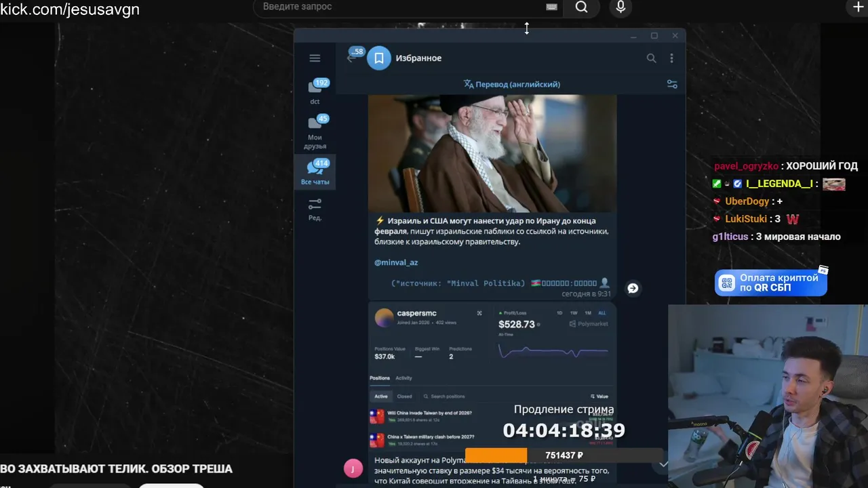Jump to bottom with the round chevron button

[x=664, y=464]
